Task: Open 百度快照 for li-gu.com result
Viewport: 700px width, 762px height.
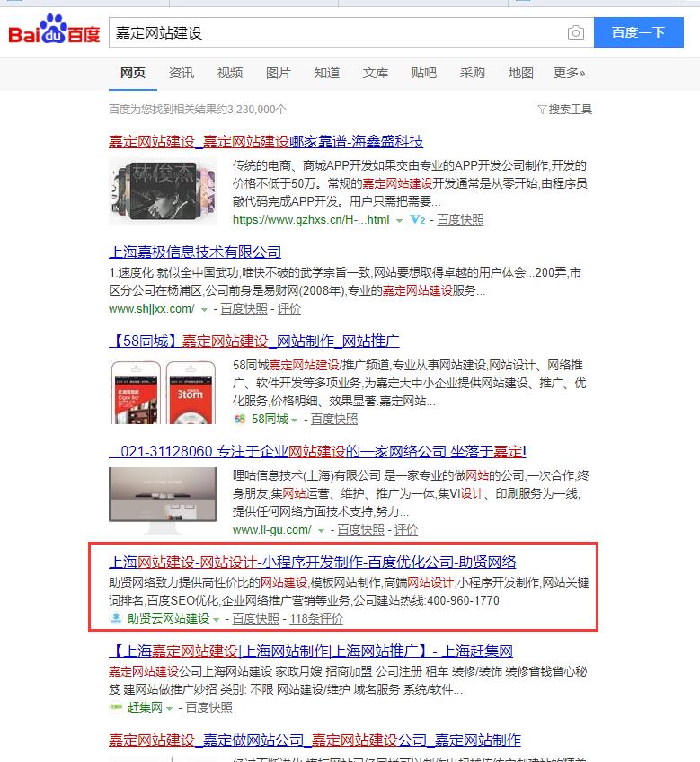Action: tap(360, 529)
